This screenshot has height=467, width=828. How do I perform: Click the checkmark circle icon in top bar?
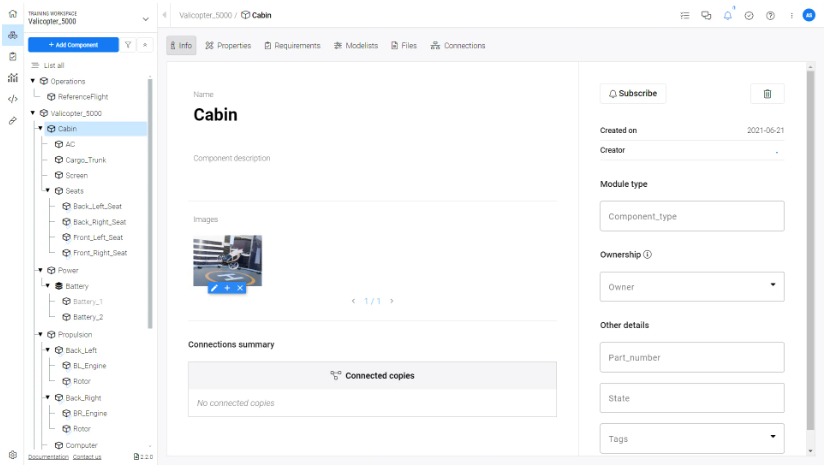point(749,15)
